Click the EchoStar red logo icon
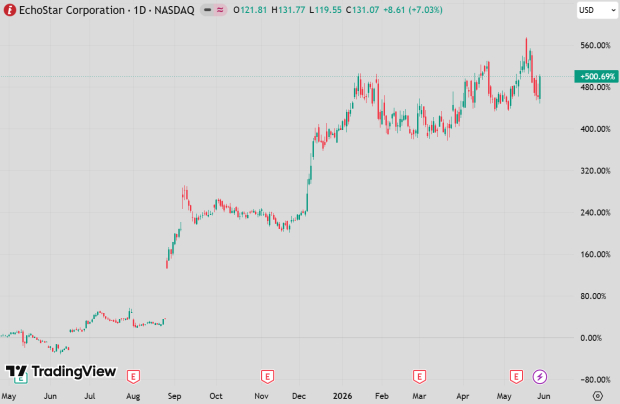 [x=9, y=10]
